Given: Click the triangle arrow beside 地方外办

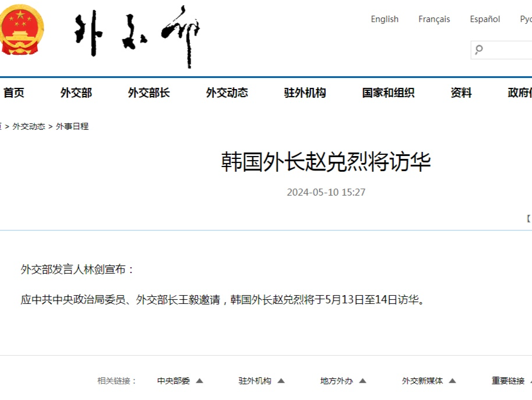Looking at the screenshot, I should tap(362, 381).
